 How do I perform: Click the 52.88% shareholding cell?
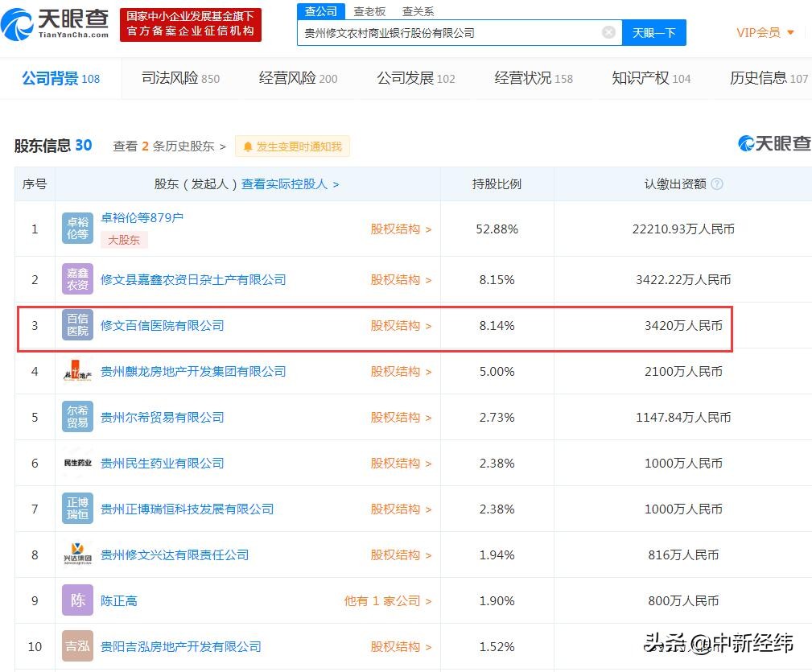(497, 229)
